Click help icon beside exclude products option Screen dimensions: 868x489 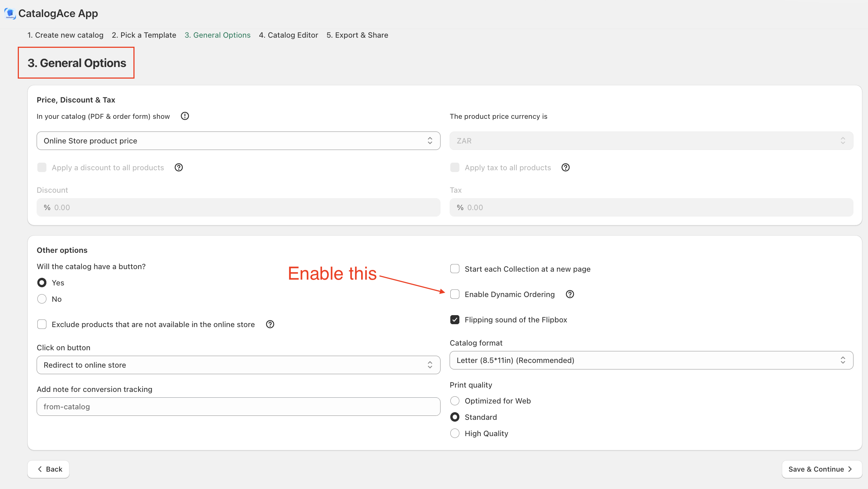pyautogui.click(x=270, y=324)
